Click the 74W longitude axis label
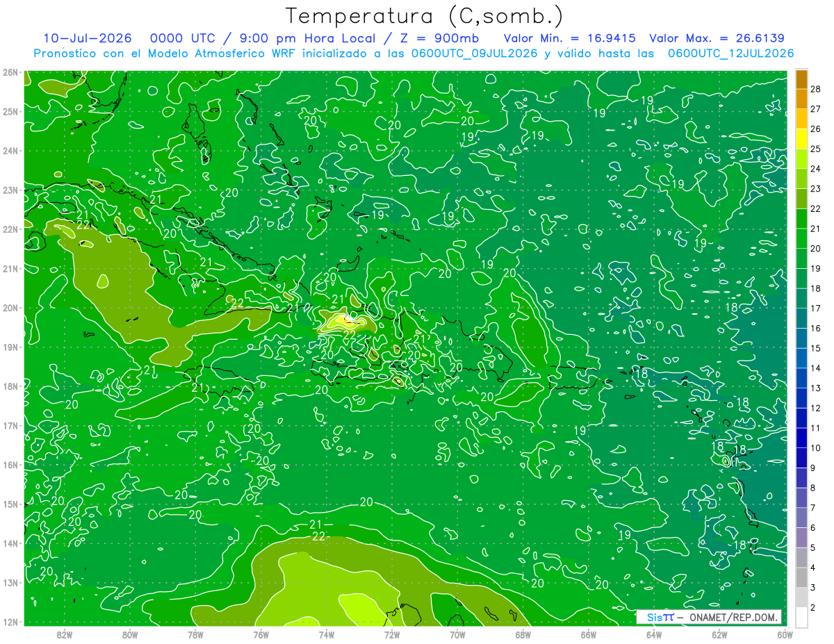 tap(327, 634)
